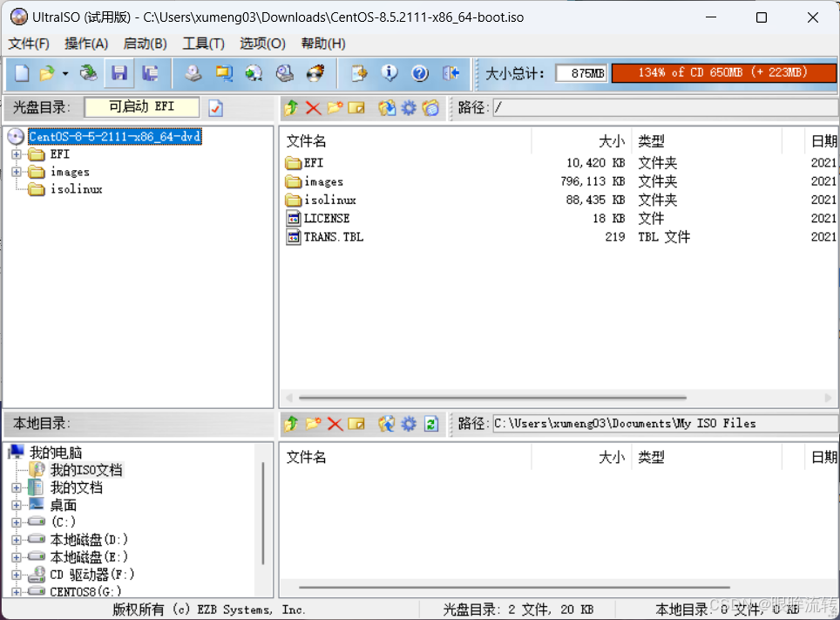Open the 工具(T) menu
The height and width of the screenshot is (620, 840).
tap(204, 44)
